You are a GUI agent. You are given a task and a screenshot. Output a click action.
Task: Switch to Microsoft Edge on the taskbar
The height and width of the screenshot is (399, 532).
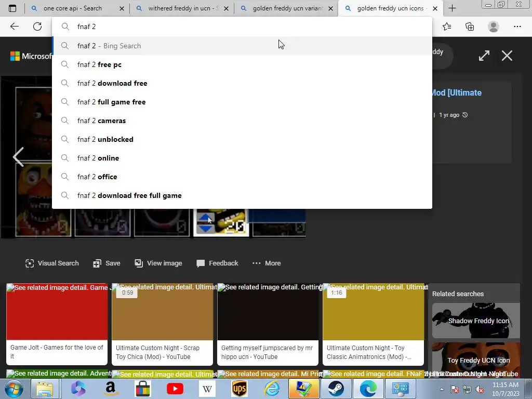368,389
